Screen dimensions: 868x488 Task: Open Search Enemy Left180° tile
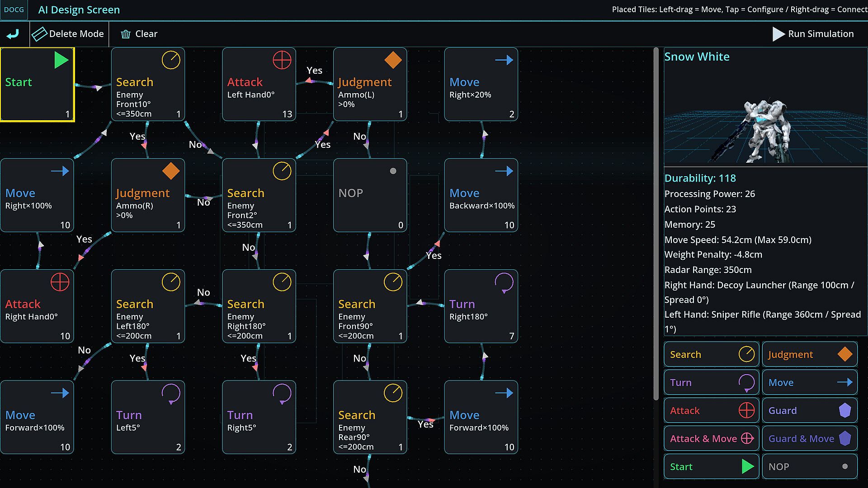tap(148, 306)
